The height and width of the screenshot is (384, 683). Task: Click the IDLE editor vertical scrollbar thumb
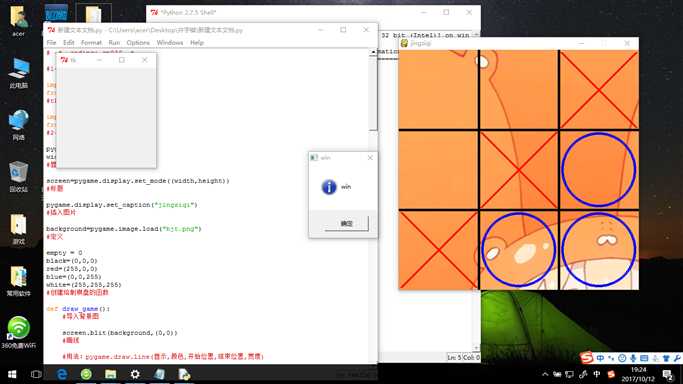pos(373,93)
